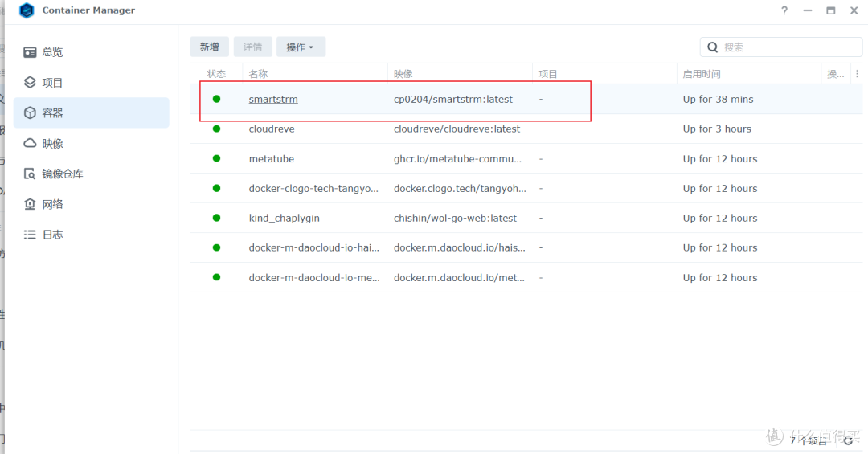
Task: Click the 映像 cloud sidebar icon
Action: click(x=30, y=143)
